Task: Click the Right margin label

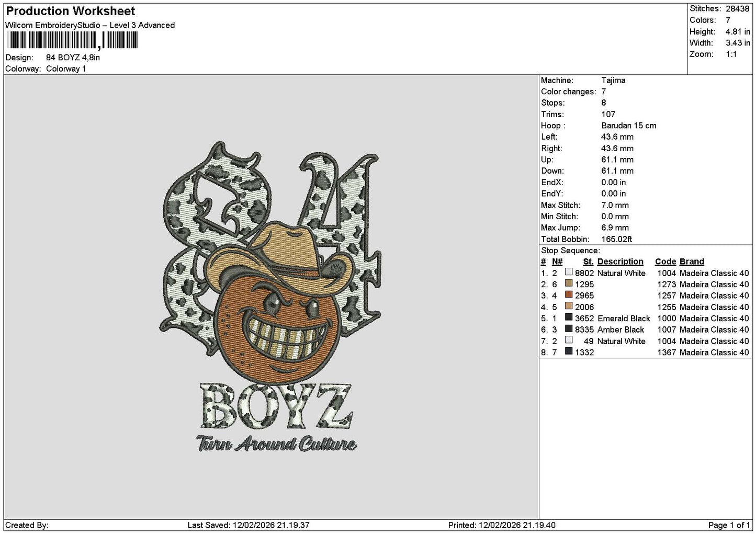Action: (552, 149)
